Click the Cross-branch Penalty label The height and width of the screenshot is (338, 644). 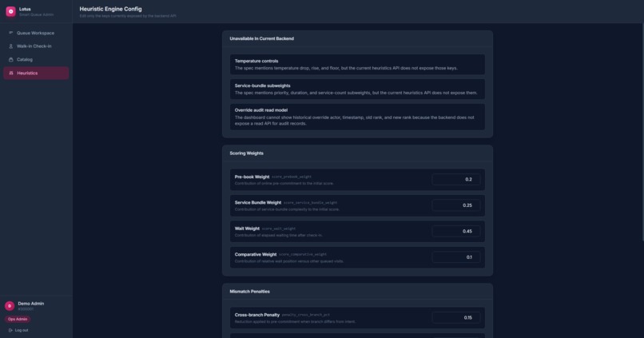point(257,315)
